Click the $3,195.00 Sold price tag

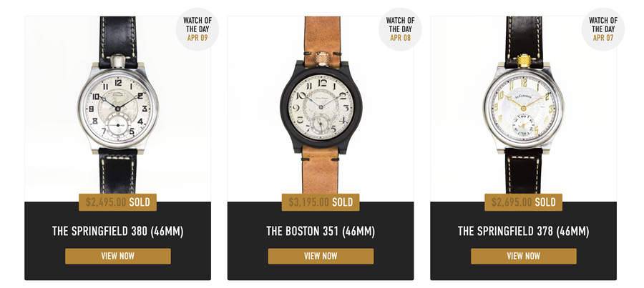(x=321, y=202)
